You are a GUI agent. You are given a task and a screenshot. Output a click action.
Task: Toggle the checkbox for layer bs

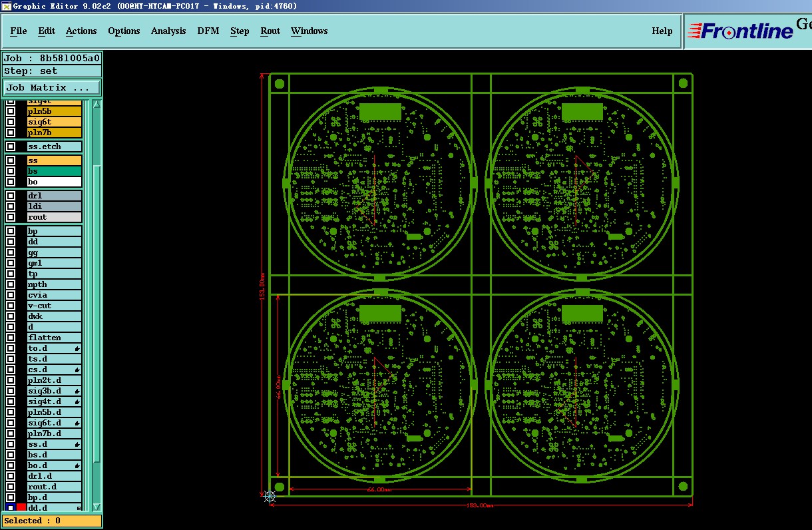point(11,171)
